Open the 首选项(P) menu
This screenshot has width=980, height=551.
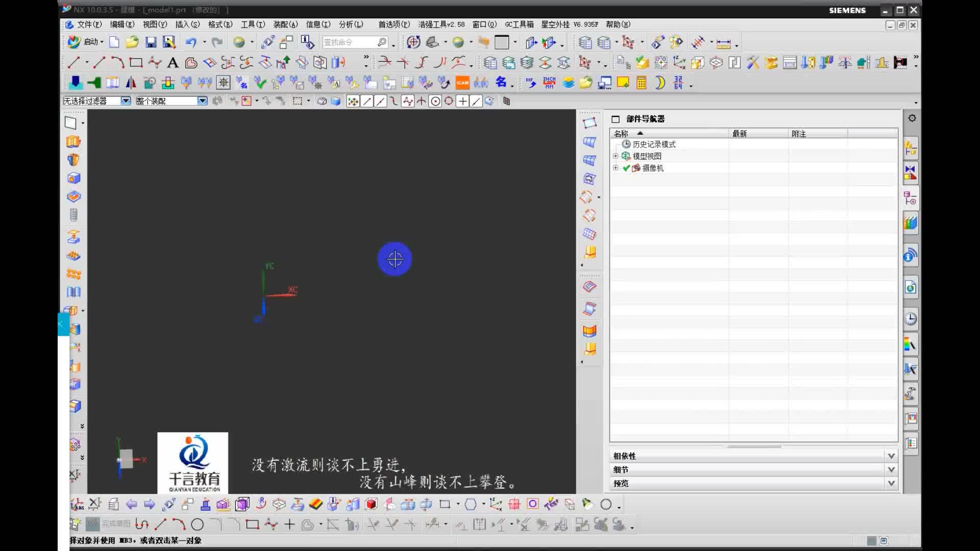(394, 24)
